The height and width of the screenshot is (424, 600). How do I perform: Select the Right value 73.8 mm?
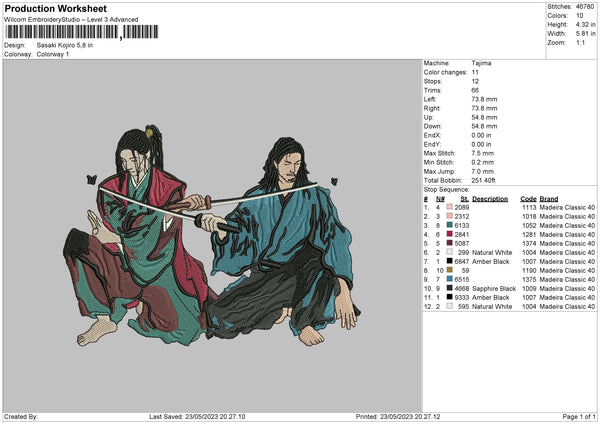pos(484,108)
